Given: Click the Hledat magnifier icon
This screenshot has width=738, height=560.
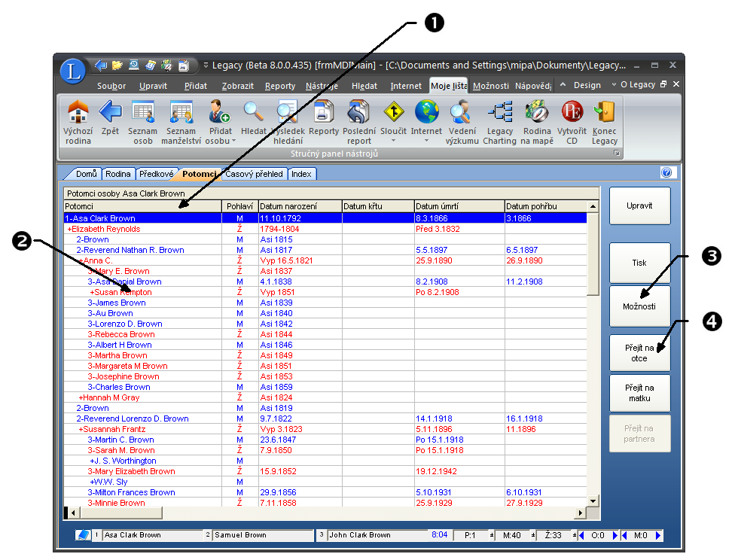Looking at the screenshot, I should point(253,113).
